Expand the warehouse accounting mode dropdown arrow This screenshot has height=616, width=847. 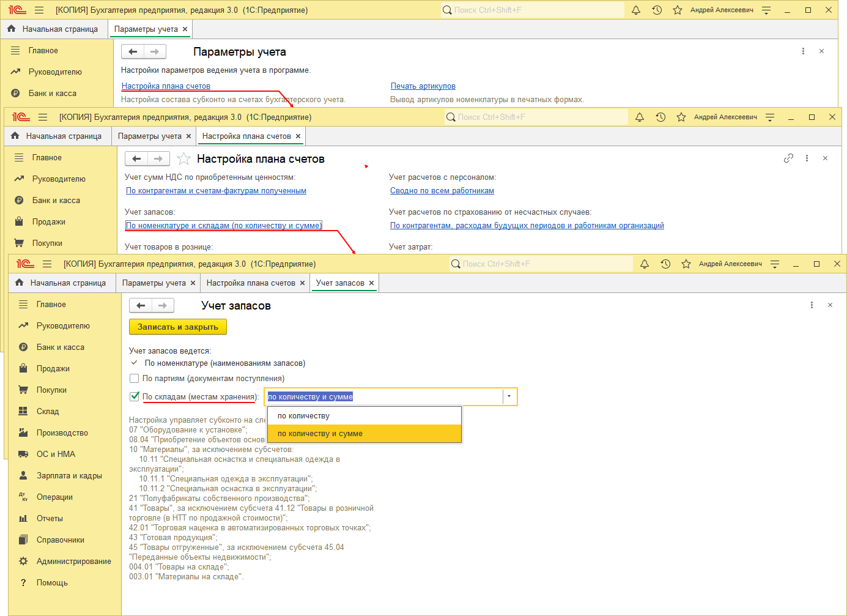coord(509,396)
